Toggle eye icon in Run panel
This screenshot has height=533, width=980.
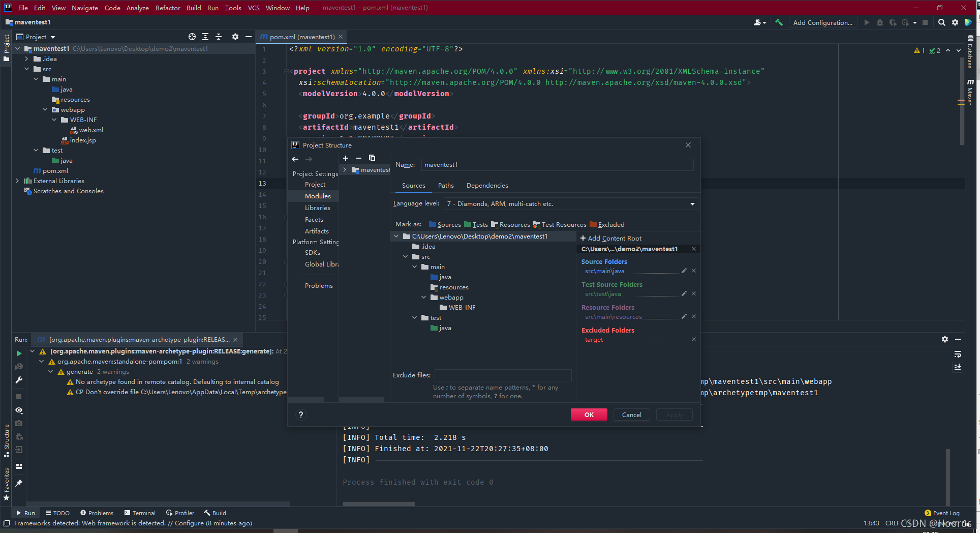tap(19, 410)
